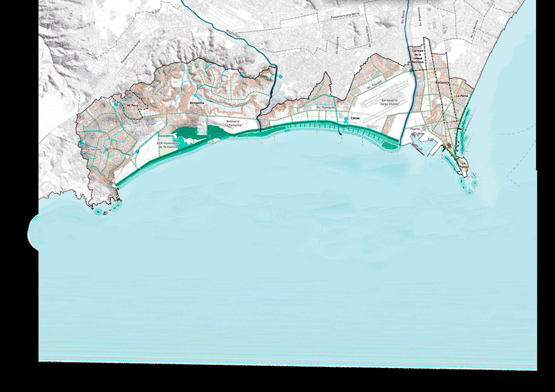555x392 pixels.
Task: Select the cyan dot marker above Ventanilla label
Action: (x=195, y=96)
